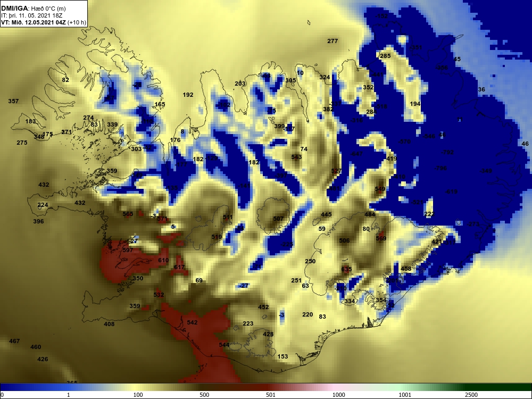Viewport: 532px width, 399px height.
Task: Click the map value '396' off the west coast
Action: (38, 221)
